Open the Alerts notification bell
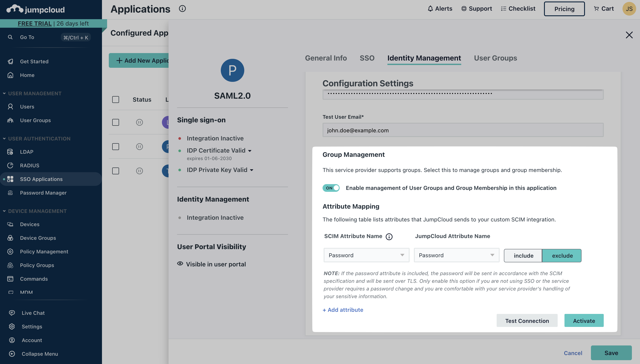The width and height of the screenshot is (640, 364). [440, 9]
